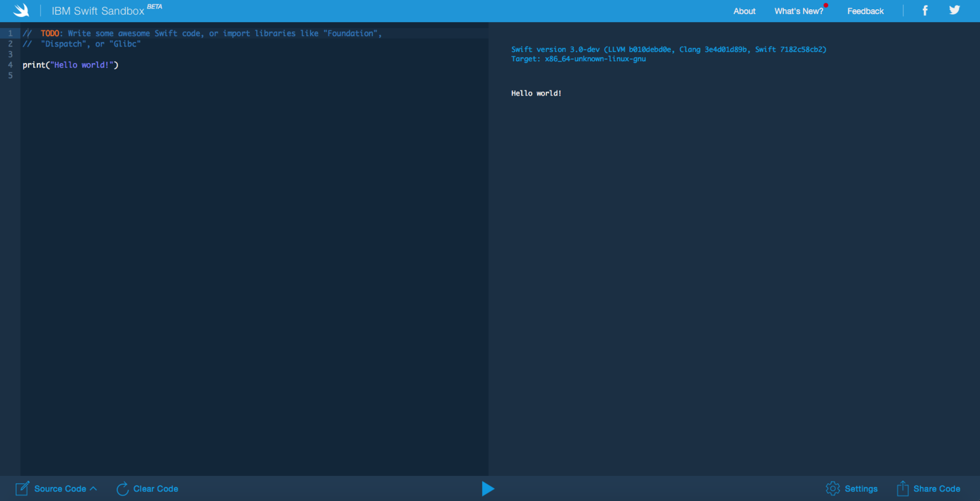This screenshot has width=980, height=501.
Task: Click the Clear Code refresh icon
Action: pyautogui.click(x=123, y=489)
